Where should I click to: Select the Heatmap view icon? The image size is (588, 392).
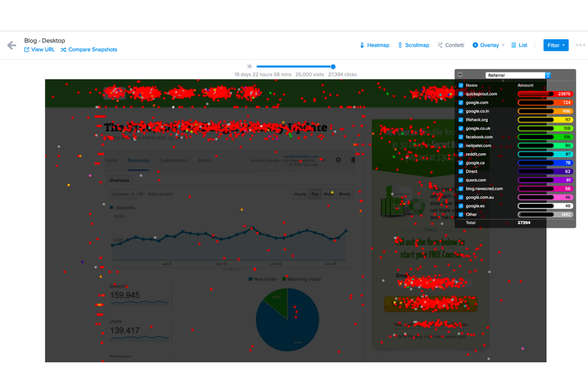click(x=362, y=45)
